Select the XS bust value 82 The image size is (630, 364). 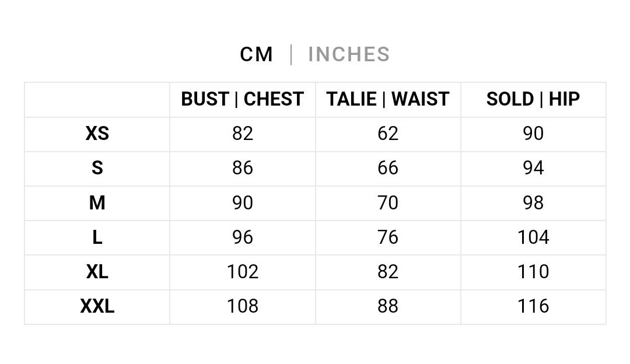pos(243,134)
